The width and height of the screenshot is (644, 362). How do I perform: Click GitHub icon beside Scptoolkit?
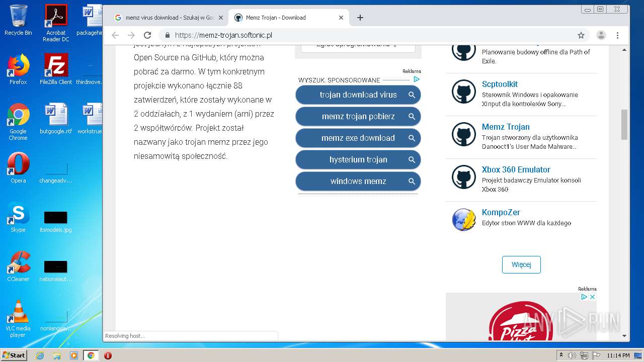(464, 92)
